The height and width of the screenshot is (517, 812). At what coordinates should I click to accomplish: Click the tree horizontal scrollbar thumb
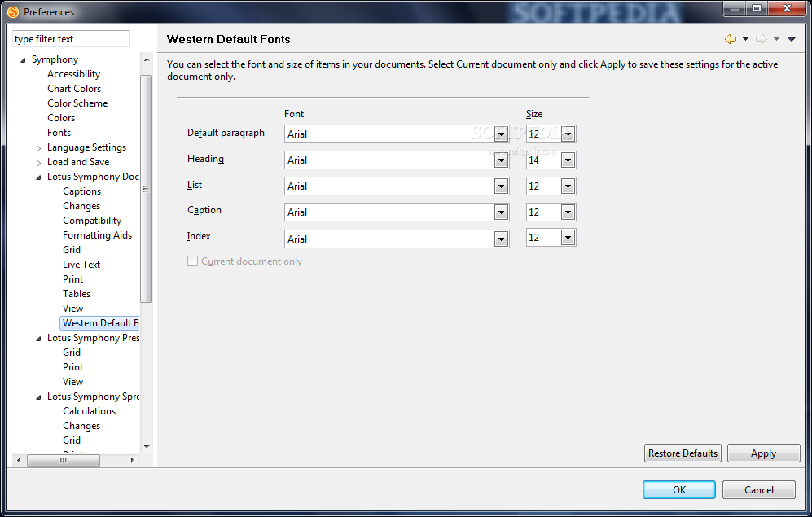click(64, 460)
